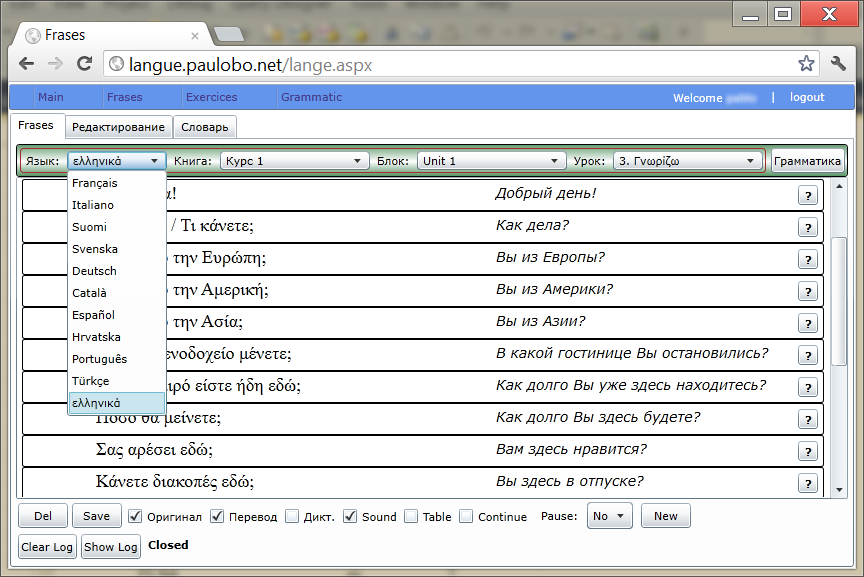Screen dimensions: 864x577
Task: Click the logout link
Action: (807, 97)
